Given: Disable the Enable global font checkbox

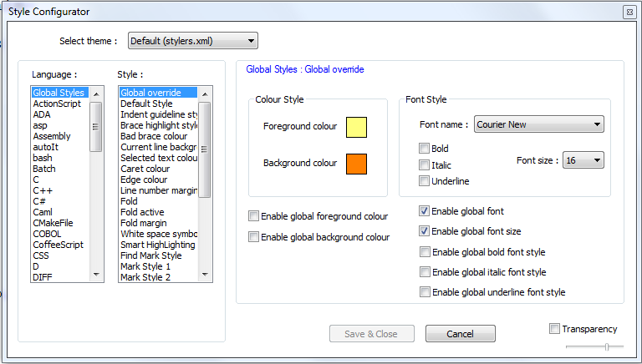Looking at the screenshot, I should 425,211.
